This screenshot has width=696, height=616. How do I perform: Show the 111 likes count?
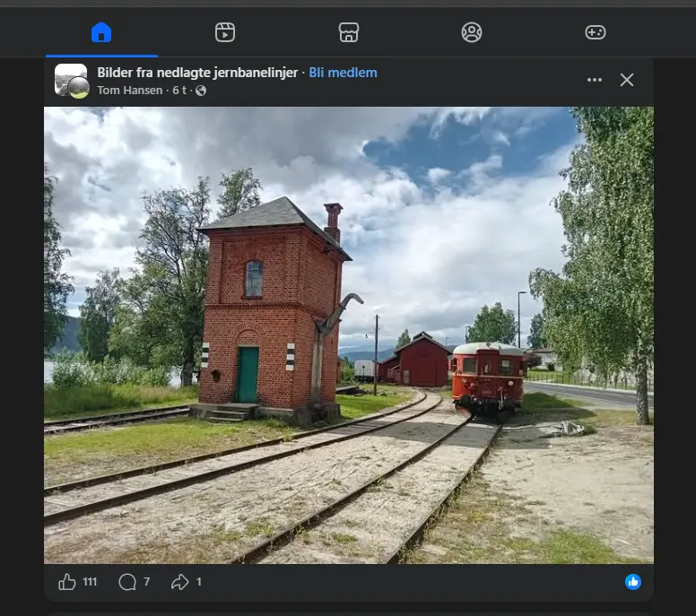coord(90,582)
